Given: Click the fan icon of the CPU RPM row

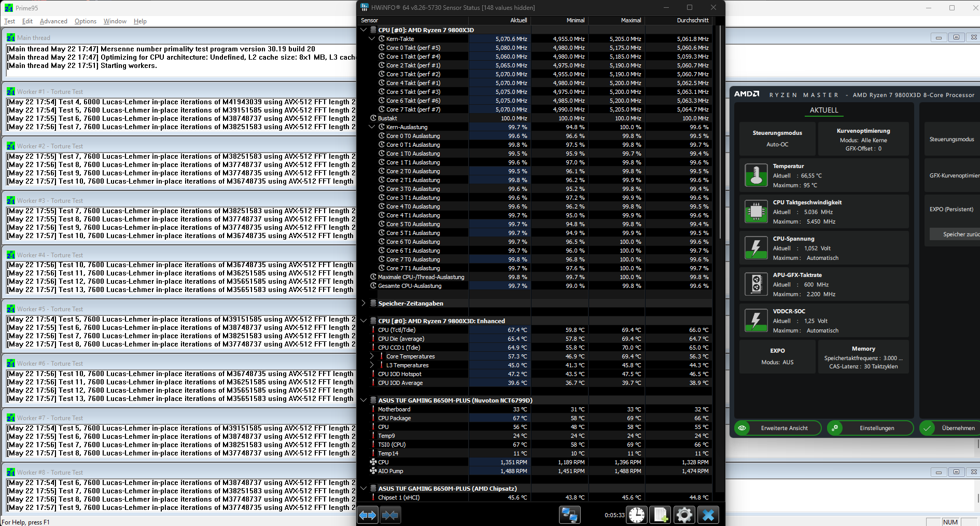Looking at the screenshot, I should (373, 462).
